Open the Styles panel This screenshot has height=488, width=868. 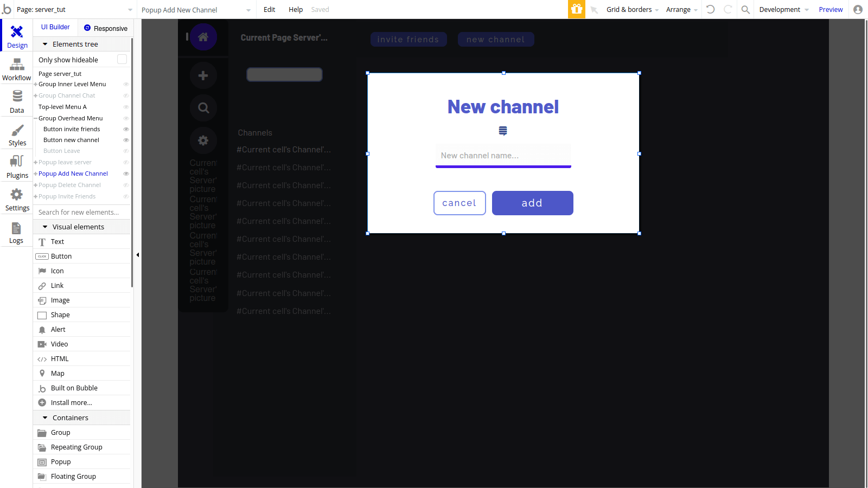click(x=16, y=134)
